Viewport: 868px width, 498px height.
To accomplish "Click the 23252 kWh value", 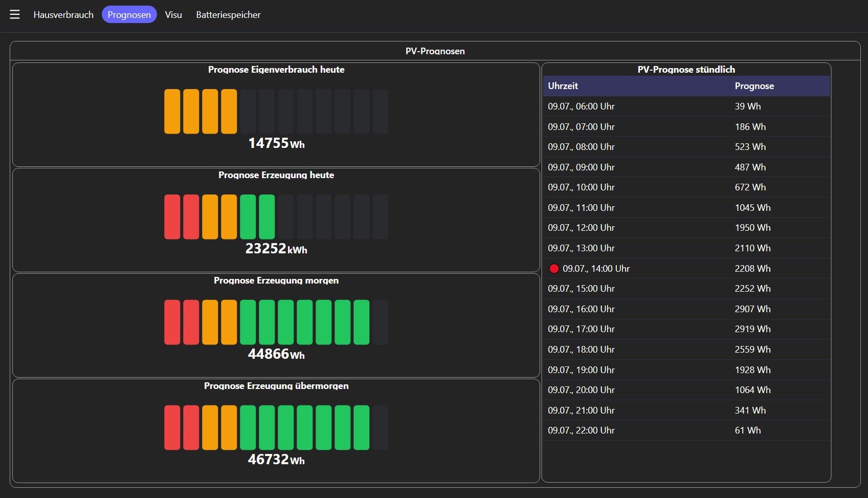I will click(x=276, y=249).
